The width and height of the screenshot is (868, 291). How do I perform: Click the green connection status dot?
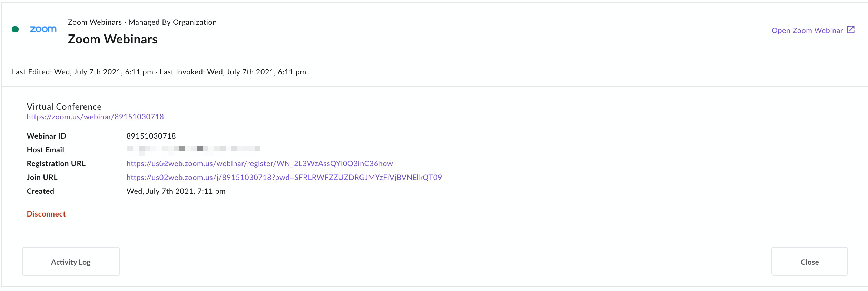tap(15, 29)
